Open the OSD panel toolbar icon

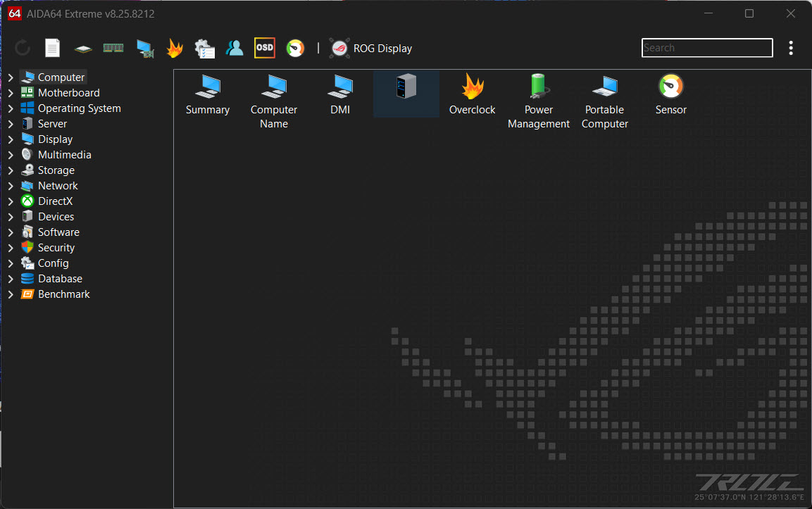point(265,48)
